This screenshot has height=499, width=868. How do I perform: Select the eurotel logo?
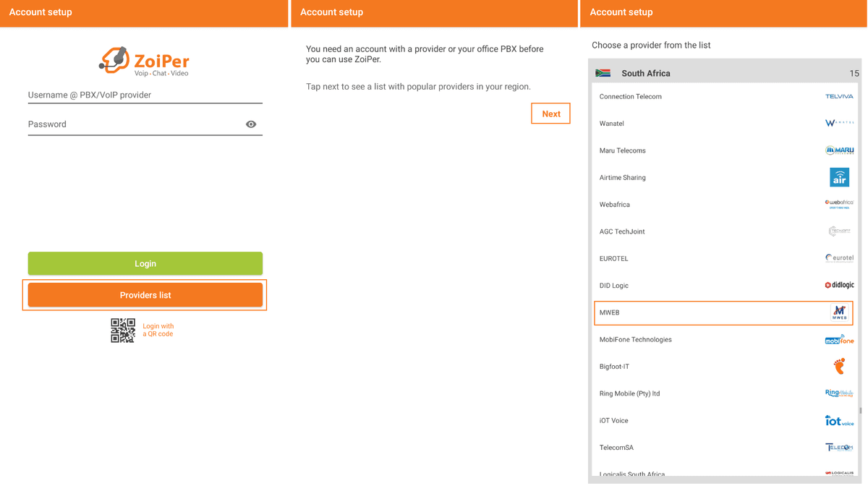tap(838, 257)
